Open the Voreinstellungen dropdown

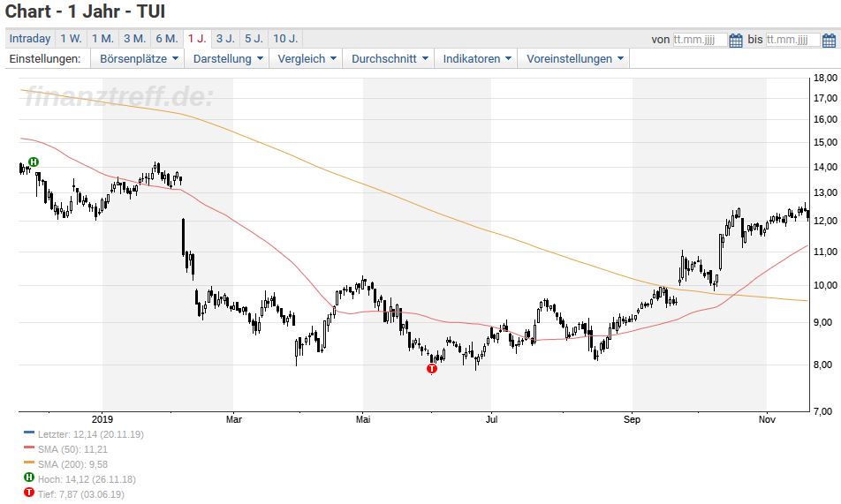pos(574,59)
